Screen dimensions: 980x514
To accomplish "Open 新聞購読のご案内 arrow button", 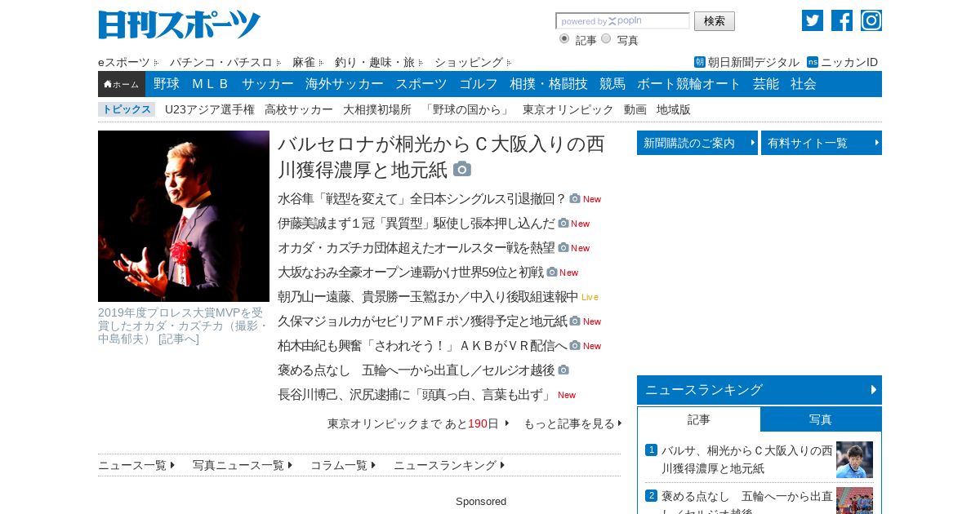I will 697,143.
